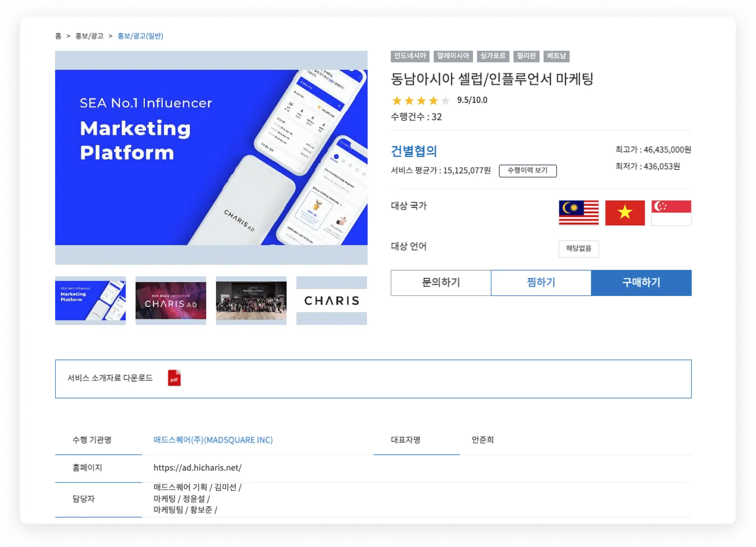Viewport: 756px width, 547px height.
Task: Click the star rating icons
Action: (x=421, y=100)
